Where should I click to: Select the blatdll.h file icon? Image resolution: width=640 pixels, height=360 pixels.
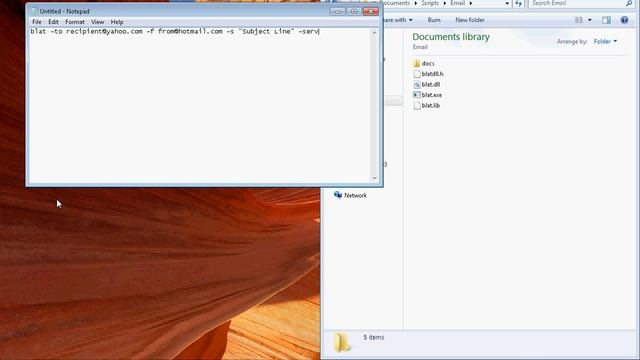pyautogui.click(x=417, y=74)
